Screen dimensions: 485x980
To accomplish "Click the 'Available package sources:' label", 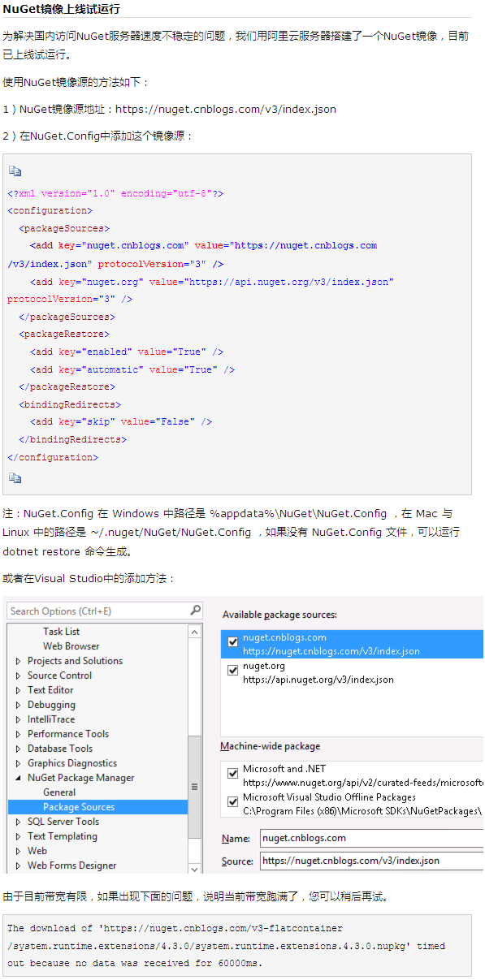I will point(279,615).
